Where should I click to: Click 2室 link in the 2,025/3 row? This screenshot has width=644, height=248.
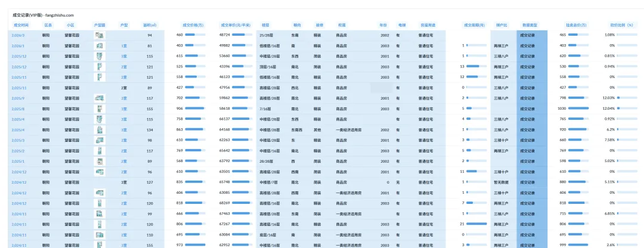click(124, 140)
